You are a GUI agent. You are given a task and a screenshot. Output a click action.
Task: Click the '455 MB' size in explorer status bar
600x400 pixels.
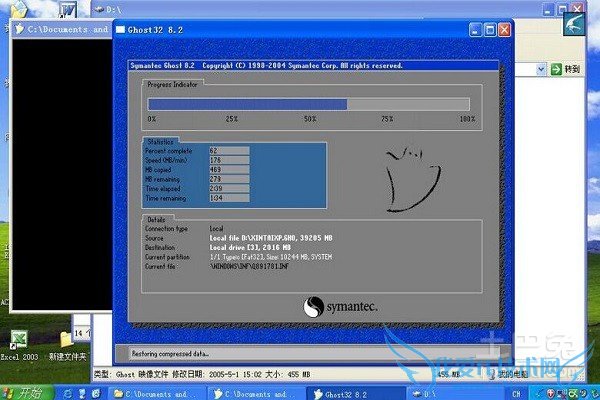tap(448, 374)
